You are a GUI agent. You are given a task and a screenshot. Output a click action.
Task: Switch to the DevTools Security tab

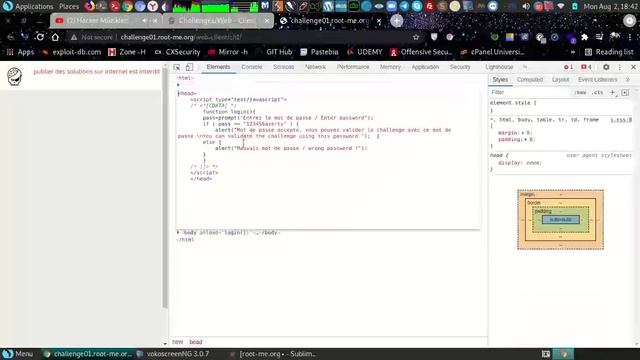(x=460, y=67)
